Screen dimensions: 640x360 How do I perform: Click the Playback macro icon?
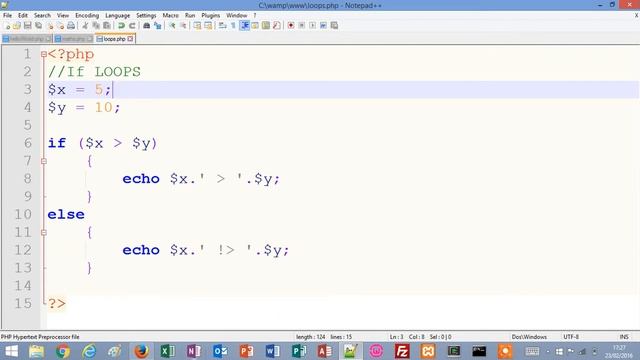pyautogui.click(x=312, y=26)
